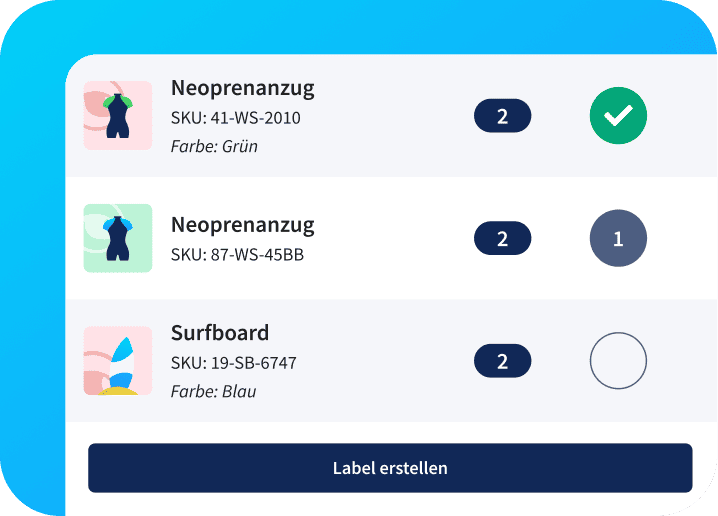Image resolution: width=718 pixels, height=516 pixels.
Task: Tick the empty circle for Surfboard
Action: click(x=618, y=361)
